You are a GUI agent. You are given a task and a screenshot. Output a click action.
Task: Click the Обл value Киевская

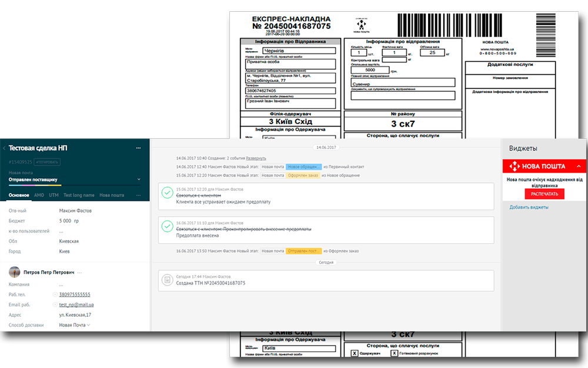coord(69,241)
